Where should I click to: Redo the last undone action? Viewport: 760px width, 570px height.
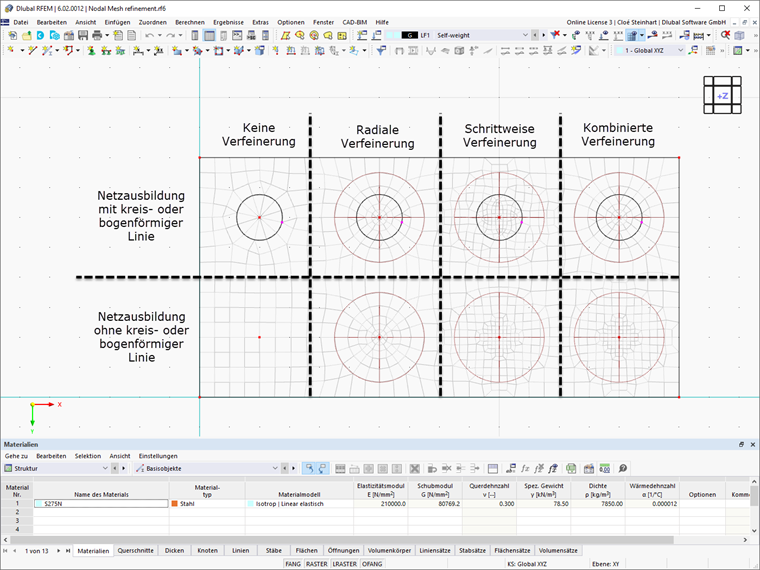point(170,35)
